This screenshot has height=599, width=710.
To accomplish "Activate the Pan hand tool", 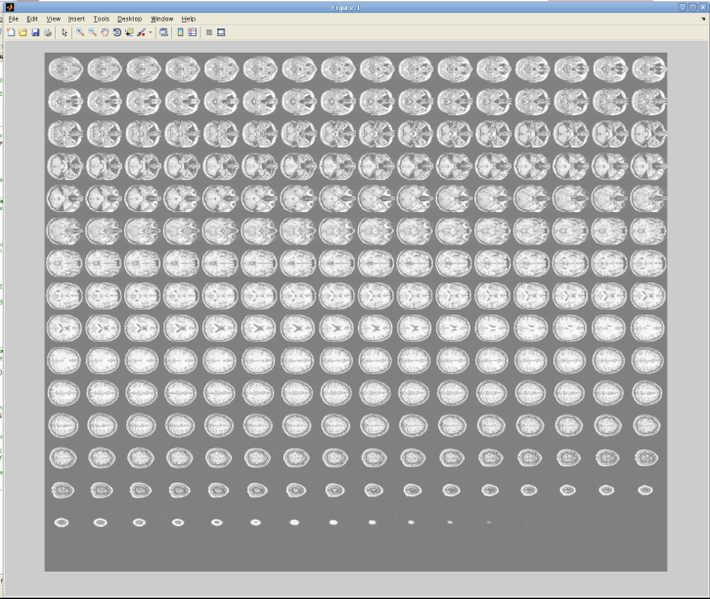I will 104,32.
